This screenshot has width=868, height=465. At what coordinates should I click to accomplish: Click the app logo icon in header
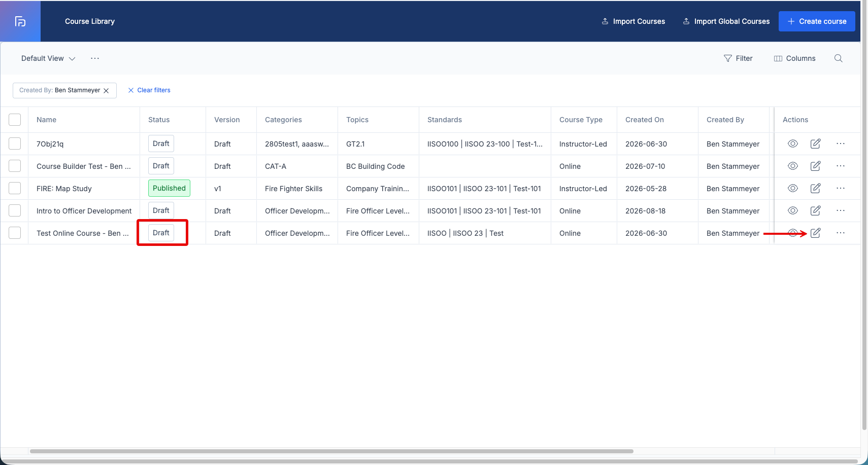click(20, 21)
